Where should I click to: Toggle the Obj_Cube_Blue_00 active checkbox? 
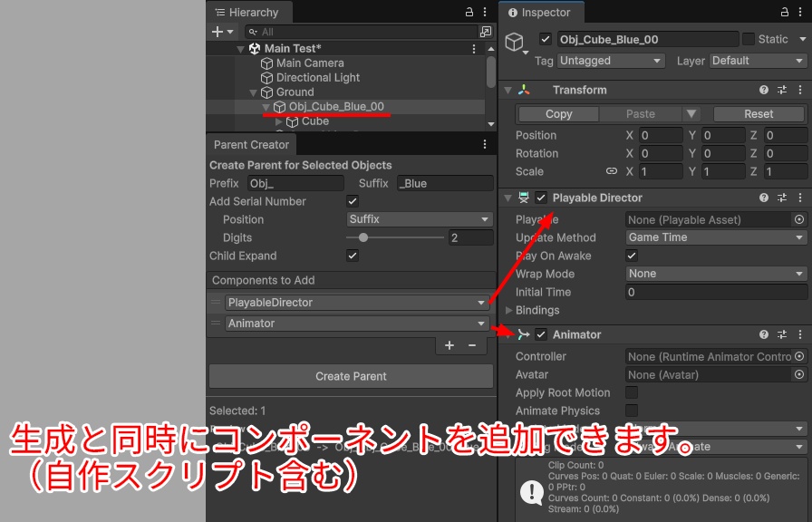tap(545, 39)
